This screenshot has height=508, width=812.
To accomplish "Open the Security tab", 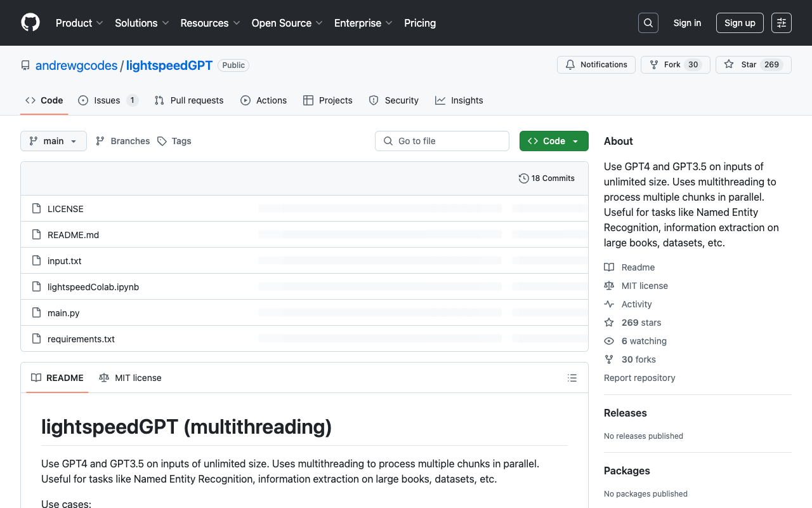I will [394, 100].
